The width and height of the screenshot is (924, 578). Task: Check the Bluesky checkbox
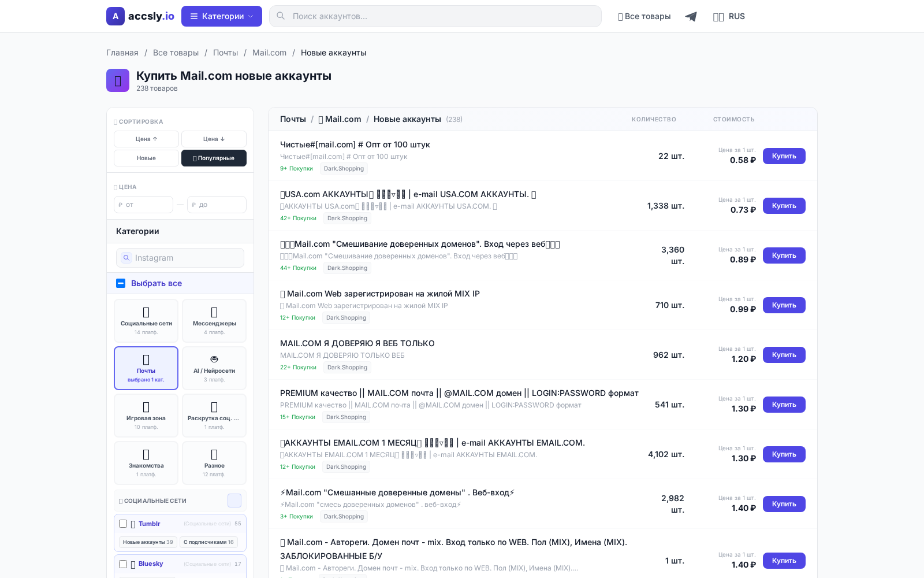click(123, 564)
